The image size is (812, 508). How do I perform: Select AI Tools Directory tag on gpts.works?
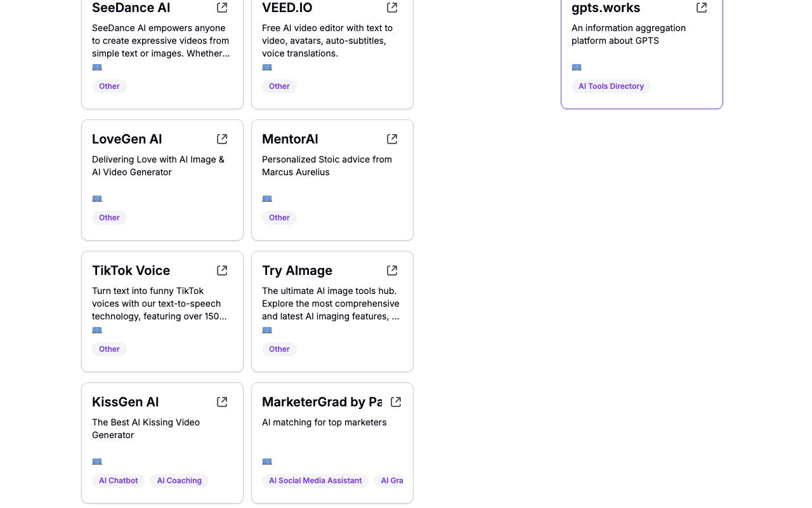tap(611, 86)
